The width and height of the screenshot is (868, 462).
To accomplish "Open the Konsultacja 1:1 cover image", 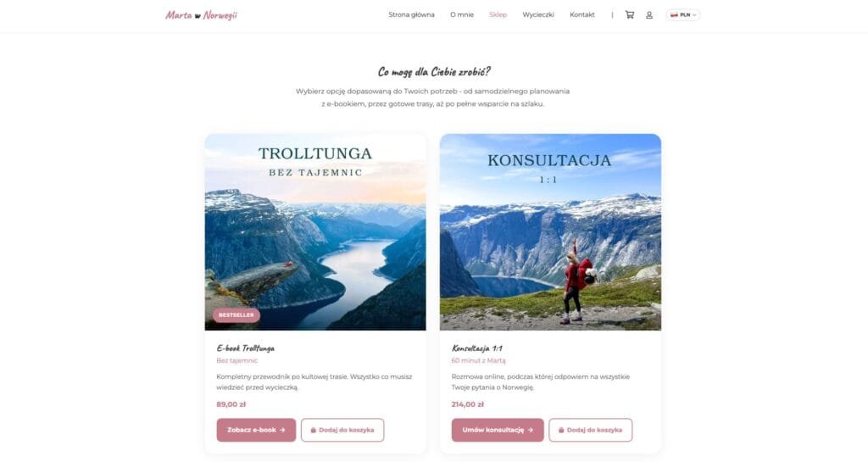I will coord(550,231).
